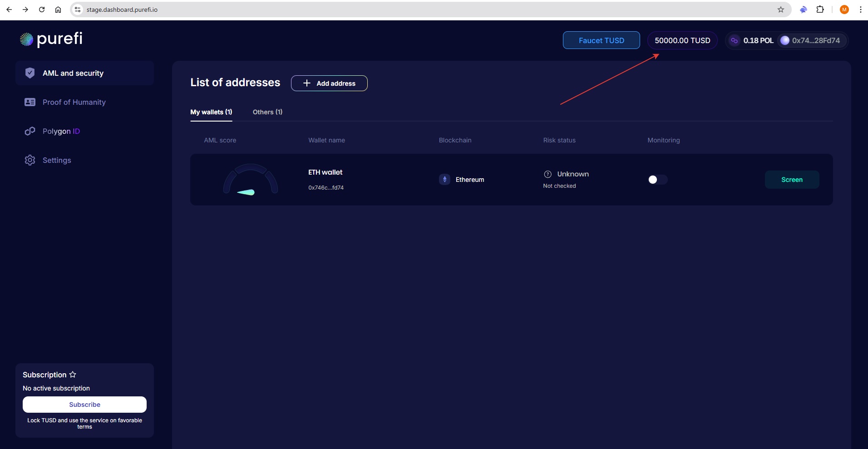Click the Add address button

point(329,83)
